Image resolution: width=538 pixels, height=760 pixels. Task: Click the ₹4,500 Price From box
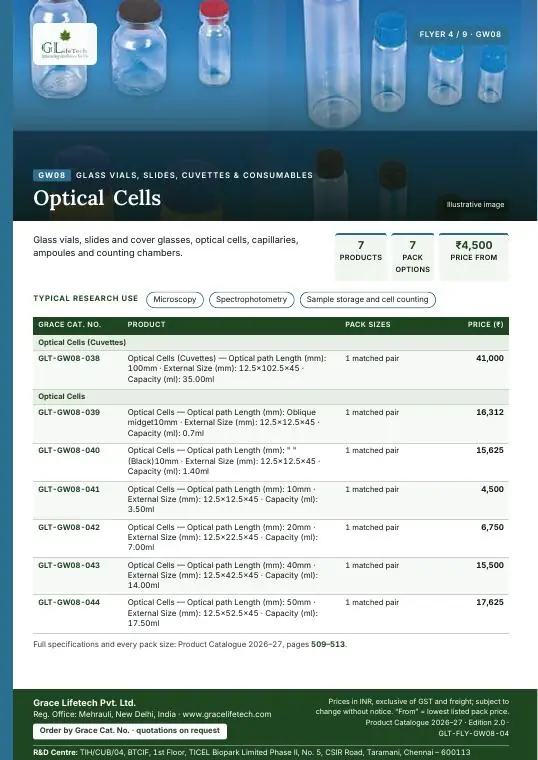(474, 256)
